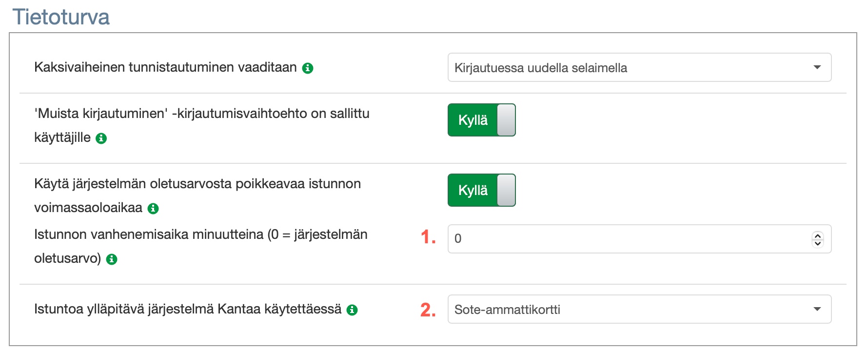The width and height of the screenshot is (868, 351).
Task: Click info icon beside Kaksivaiheinen tunnistautuminen vaaditaan
Action: point(308,68)
